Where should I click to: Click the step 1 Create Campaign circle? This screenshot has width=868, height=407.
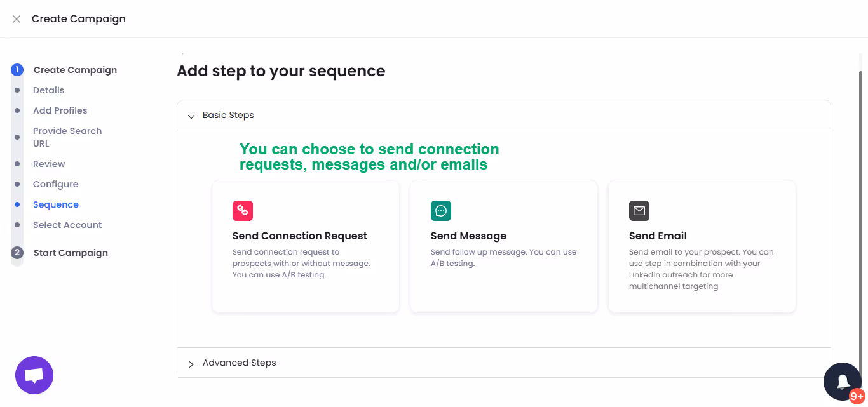(x=17, y=69)
